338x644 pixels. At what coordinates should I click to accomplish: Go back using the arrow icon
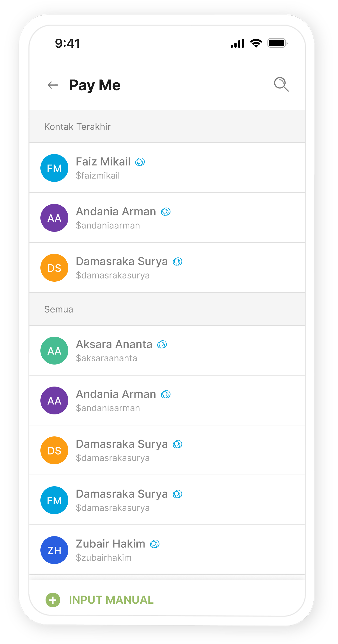point(53,85)
